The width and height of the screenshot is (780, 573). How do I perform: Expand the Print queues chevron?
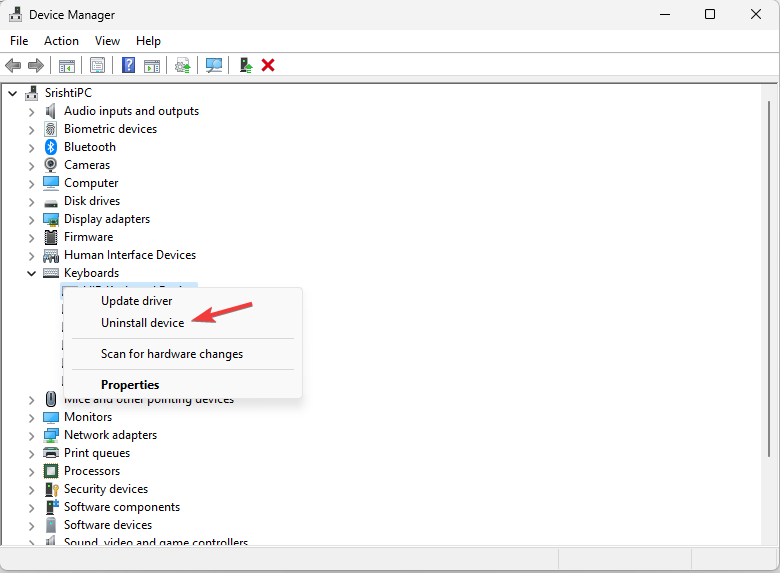click(x=31, y=454)
